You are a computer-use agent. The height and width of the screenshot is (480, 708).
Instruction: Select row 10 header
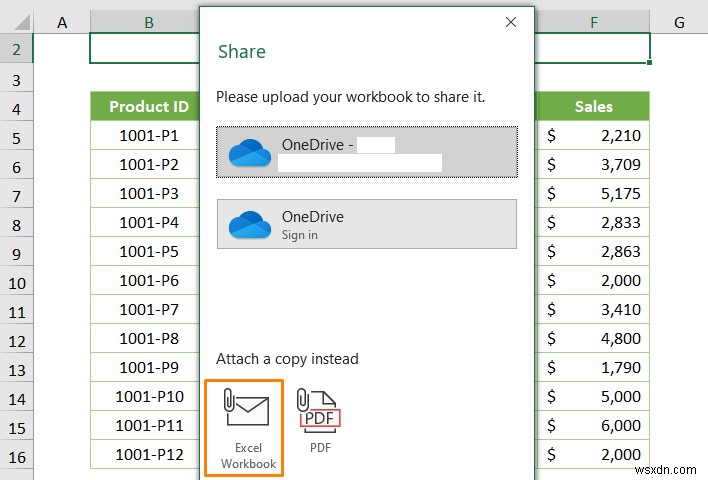pos(17,281)
